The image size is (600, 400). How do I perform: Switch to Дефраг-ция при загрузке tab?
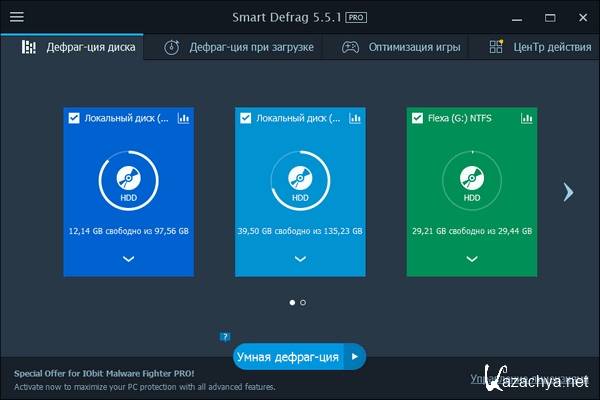coord(239,47)
